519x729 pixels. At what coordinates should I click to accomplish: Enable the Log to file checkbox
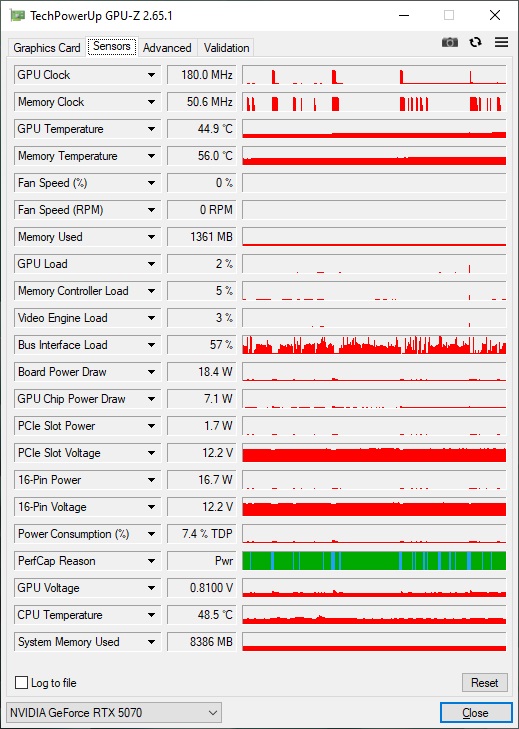pyautogui.click(x=21, y=683)
